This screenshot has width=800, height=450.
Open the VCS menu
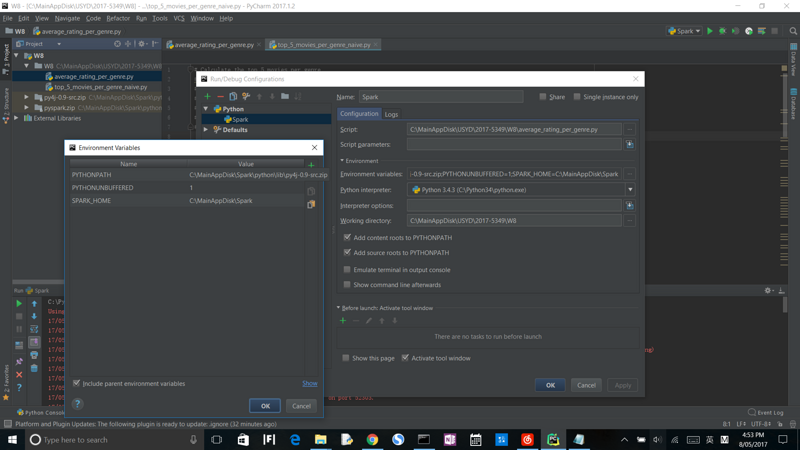point(179,18)
